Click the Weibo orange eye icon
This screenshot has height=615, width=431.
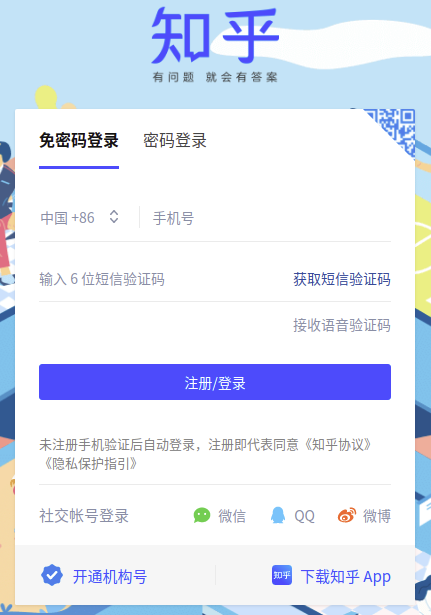pos(347,515)
